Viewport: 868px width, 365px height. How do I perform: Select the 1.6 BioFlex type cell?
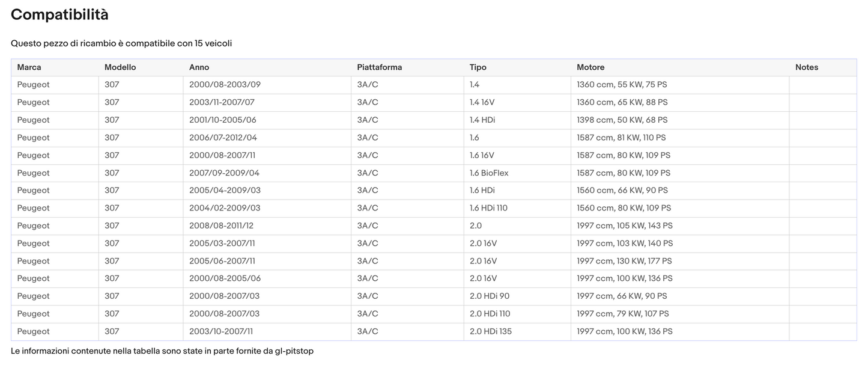(489, 173)
